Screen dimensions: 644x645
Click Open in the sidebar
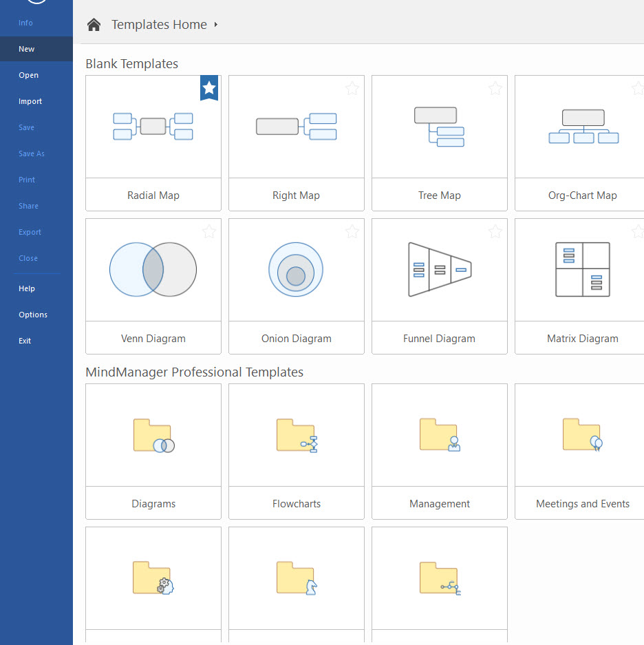(29, 75)
